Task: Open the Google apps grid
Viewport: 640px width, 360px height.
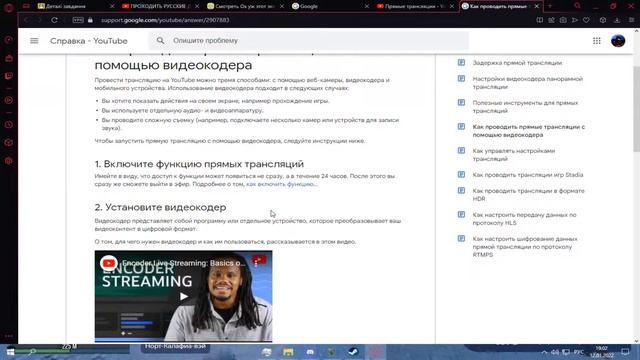Action: (x=597, y=41)
